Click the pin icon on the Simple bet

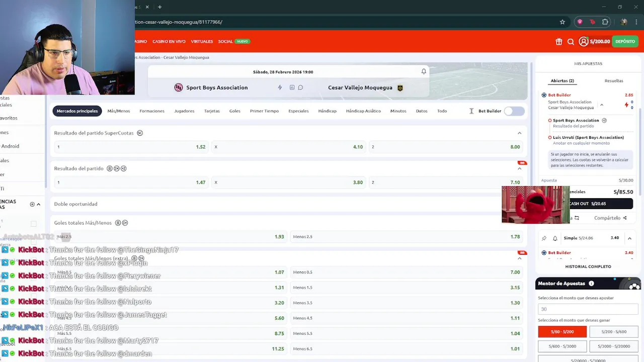point(544,238)
